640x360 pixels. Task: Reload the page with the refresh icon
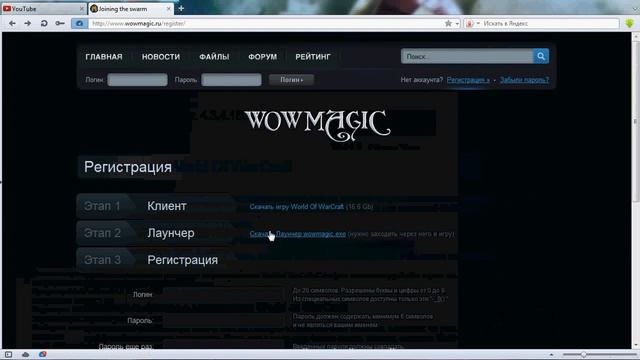tap(44, 24)
